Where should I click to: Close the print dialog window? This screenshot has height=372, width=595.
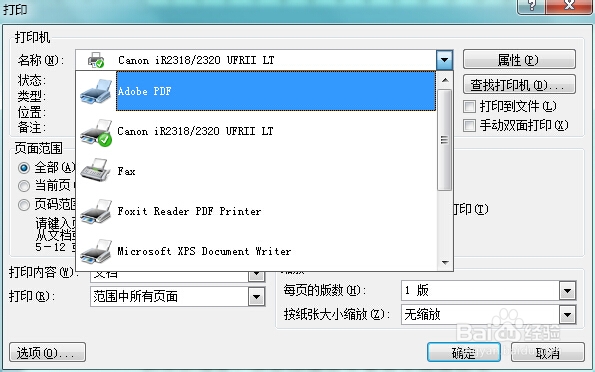[x=569, y=6]
